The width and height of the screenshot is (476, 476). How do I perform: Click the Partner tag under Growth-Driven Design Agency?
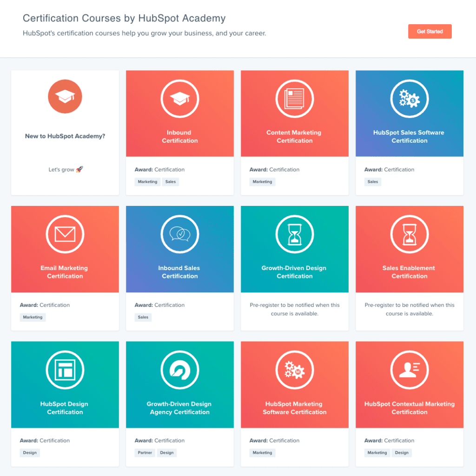pos(145,453)
